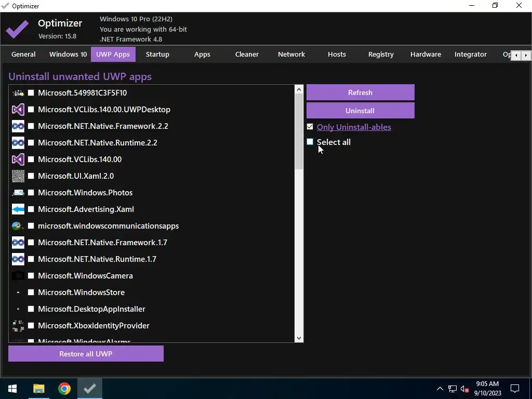Open the Registry tab

(x=381, y=54)
